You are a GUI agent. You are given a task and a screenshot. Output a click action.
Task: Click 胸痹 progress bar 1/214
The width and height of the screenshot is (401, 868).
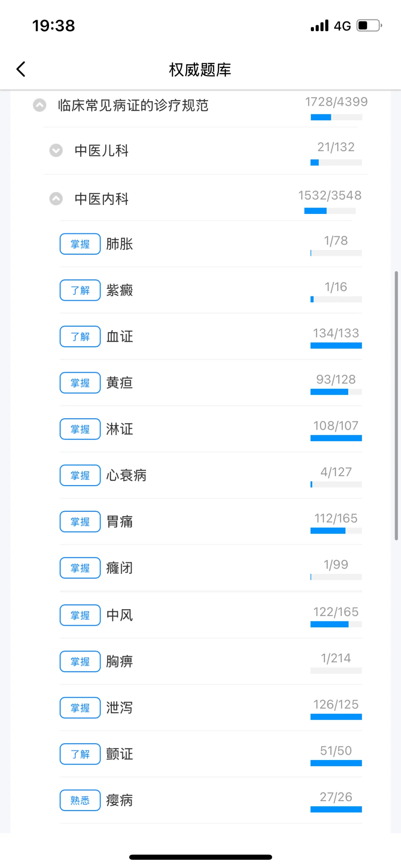point(336,670)
